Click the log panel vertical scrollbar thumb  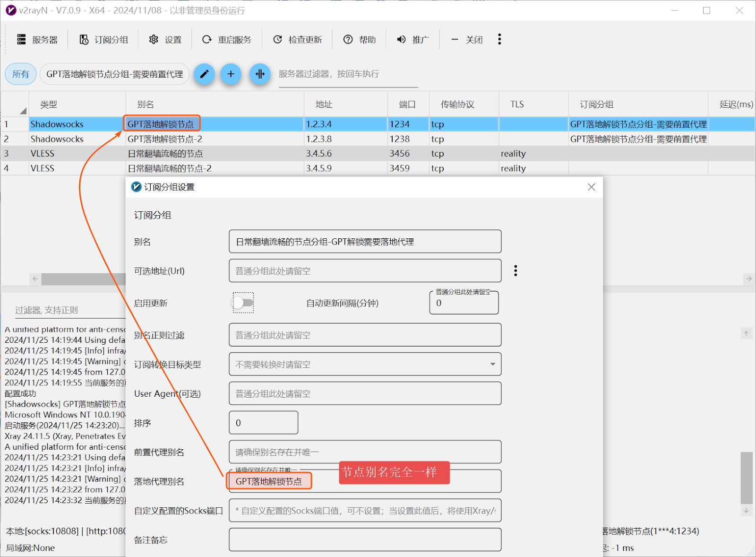(746, 478)
